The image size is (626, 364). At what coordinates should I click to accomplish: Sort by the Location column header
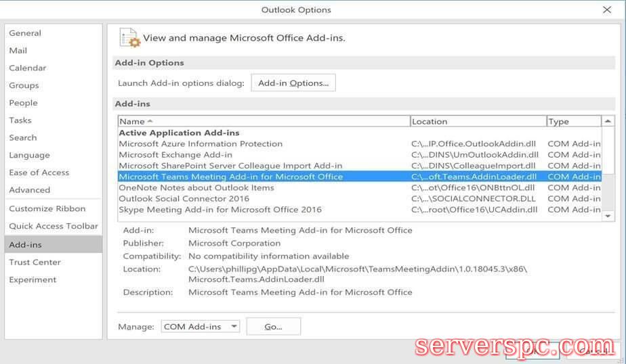click(x=478, y=121)
